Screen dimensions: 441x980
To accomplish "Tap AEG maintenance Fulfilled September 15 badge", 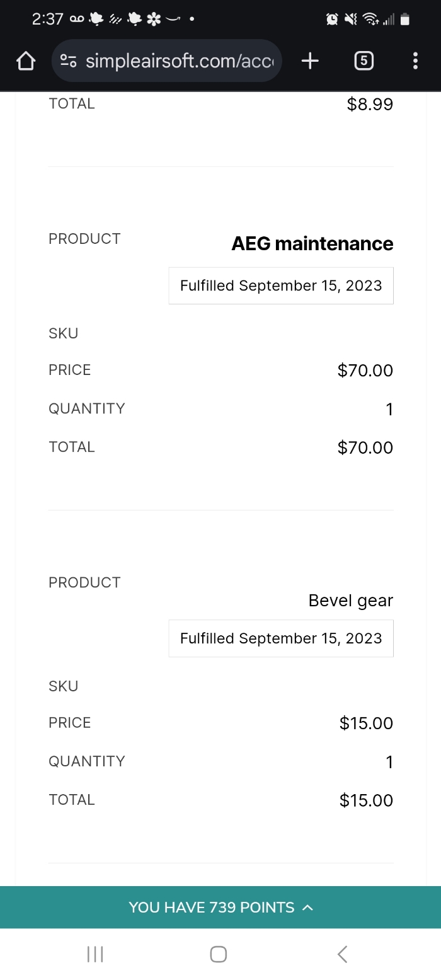I will 281,285.
